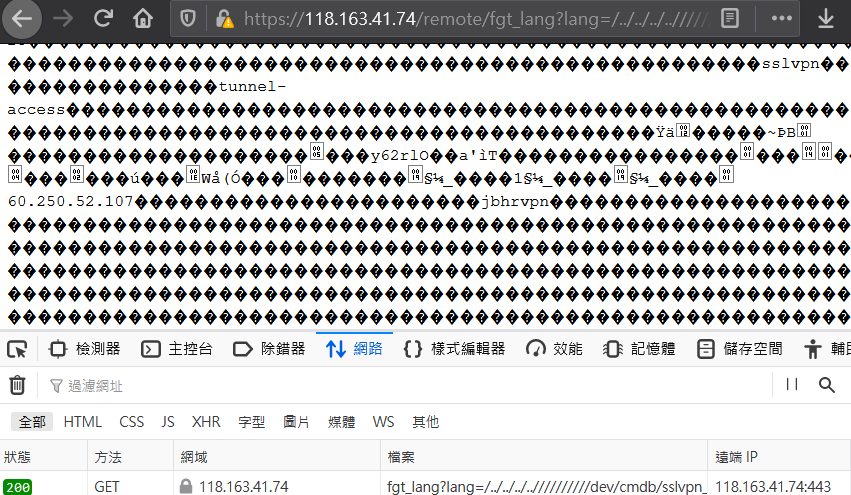Filter requests by XHR

206,422
